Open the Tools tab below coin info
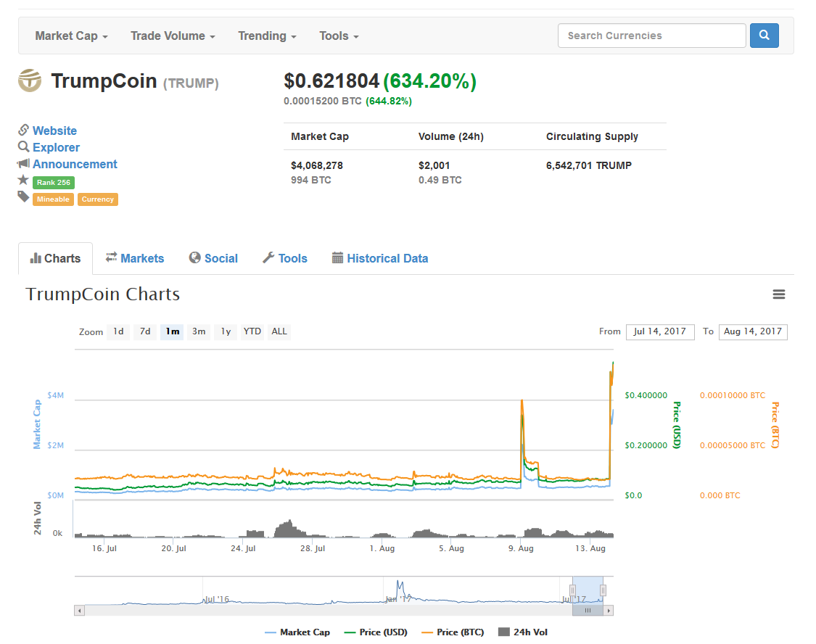The height and width of the screenshot is (644, 816). pyautogui.click(x=285, y=258)
